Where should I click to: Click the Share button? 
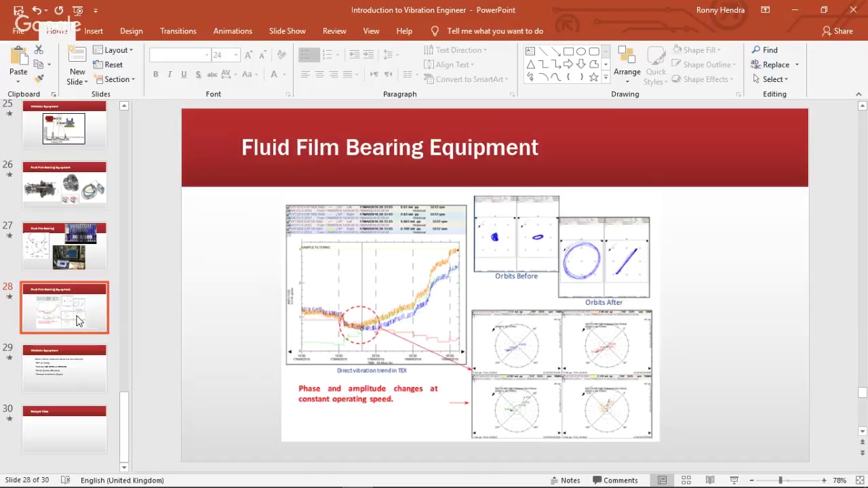pos(837,31)
